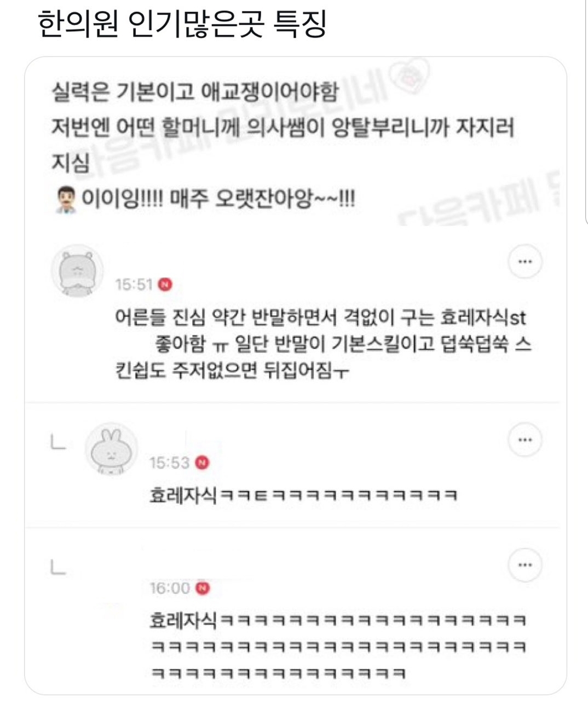Click the red N badge beside 15:51

pos(165,284)
